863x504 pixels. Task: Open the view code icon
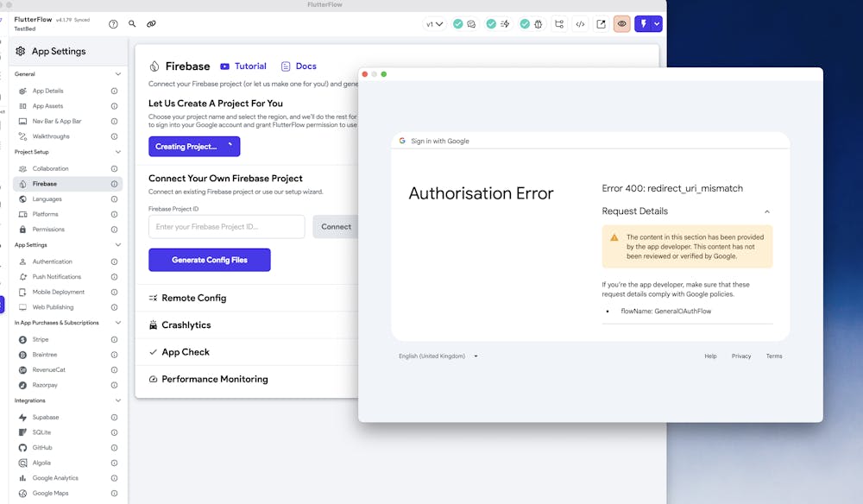click(580, 24)
